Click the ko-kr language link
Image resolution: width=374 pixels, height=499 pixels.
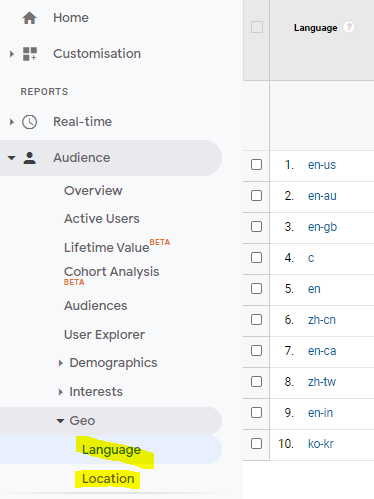pos(321,444)
